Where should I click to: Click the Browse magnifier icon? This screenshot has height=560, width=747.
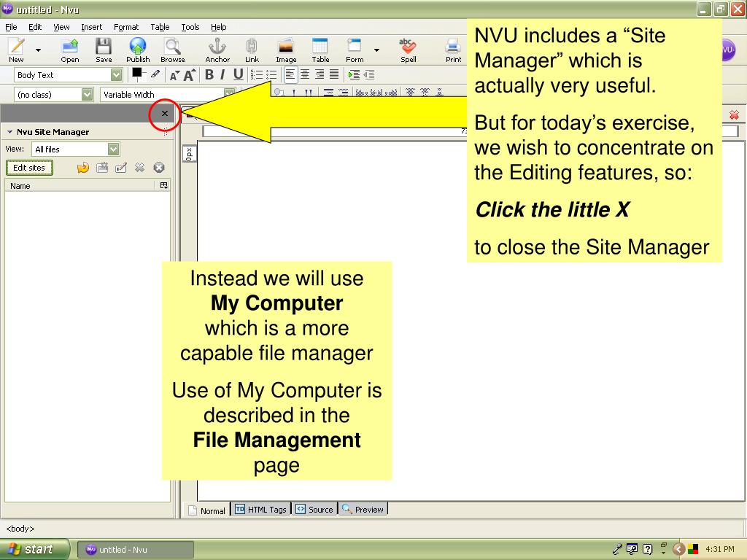pos(172,46)
